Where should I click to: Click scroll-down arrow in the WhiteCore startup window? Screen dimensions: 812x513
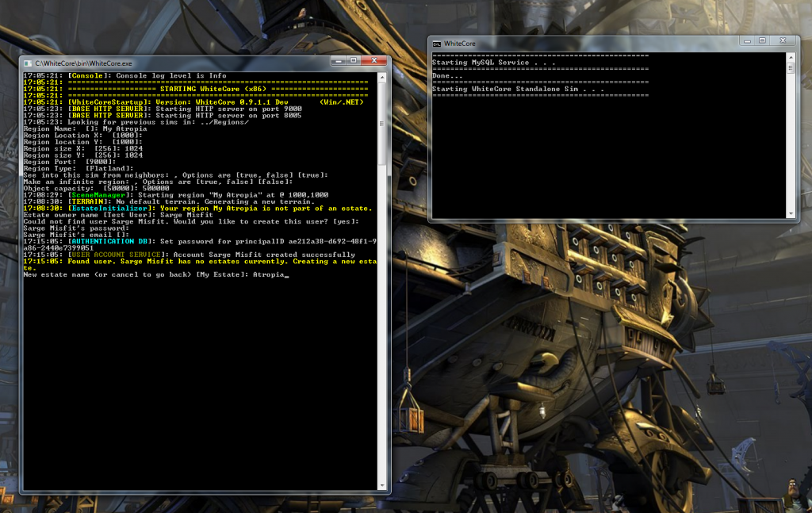(x=791, y=213)
